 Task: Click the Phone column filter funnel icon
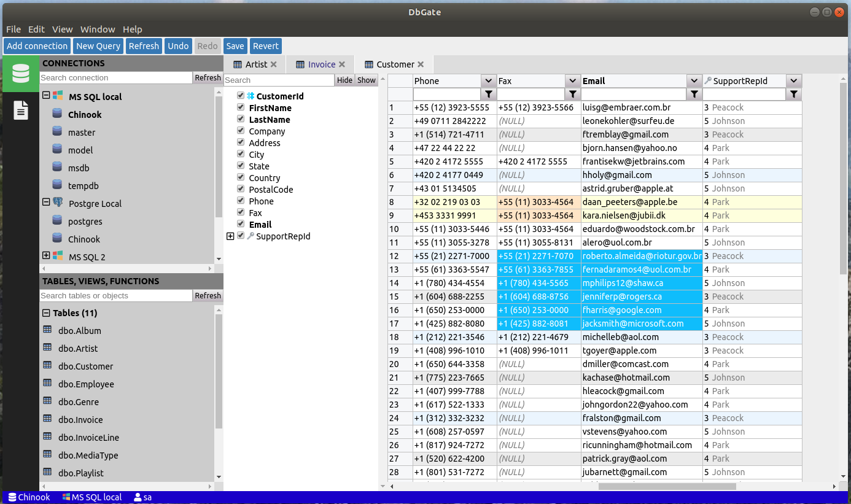(x=489, y=94)
